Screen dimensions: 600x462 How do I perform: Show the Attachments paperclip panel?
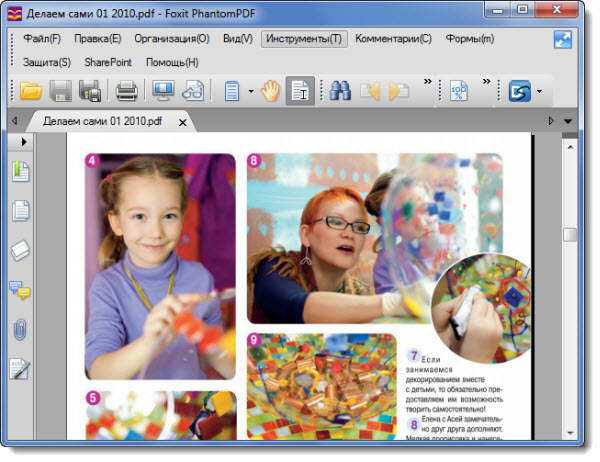pos(20,330)
